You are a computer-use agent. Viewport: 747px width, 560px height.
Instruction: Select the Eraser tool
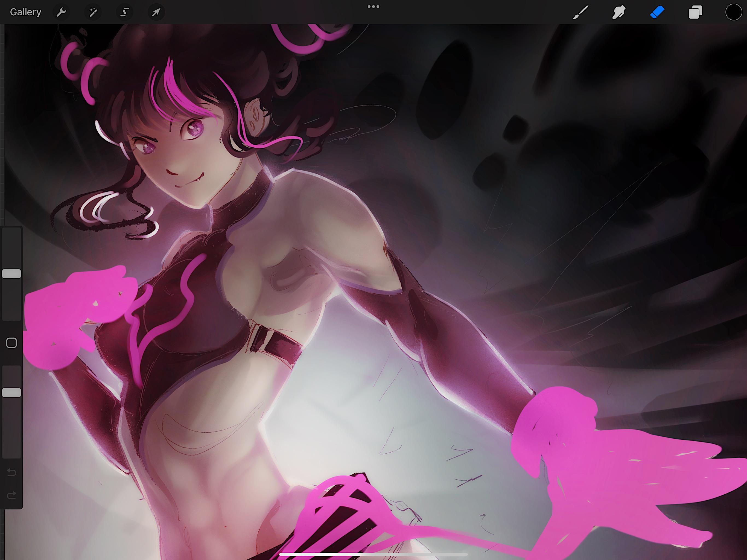click(657, 13)
